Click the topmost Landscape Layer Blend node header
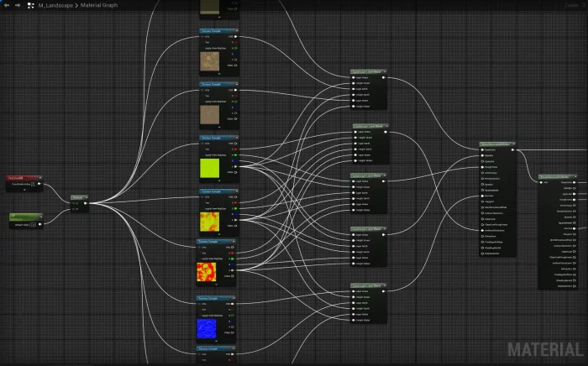Screen dimensions: 588x366 pos(368,72)
